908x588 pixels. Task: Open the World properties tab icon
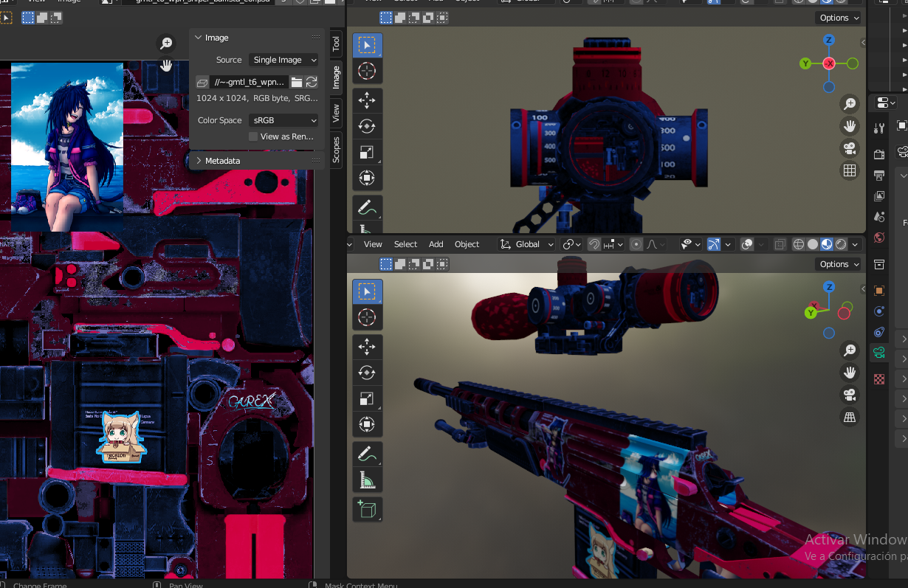878,238
